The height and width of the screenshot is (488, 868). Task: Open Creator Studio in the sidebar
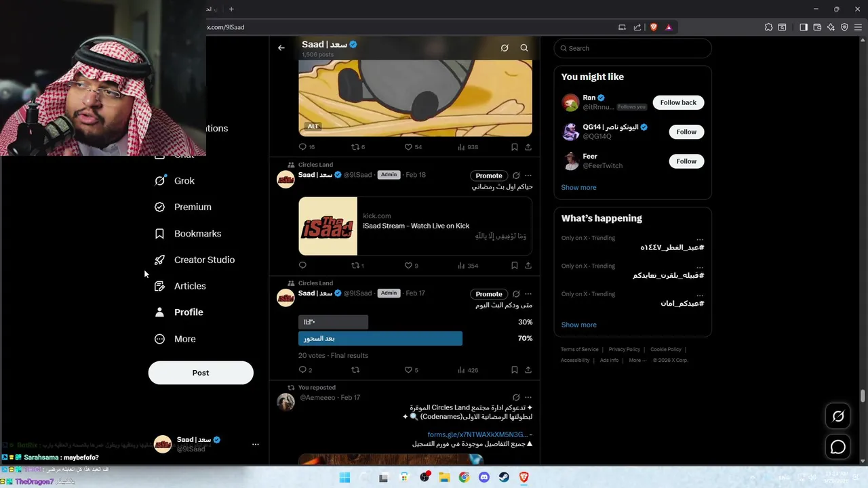click(195, 260)
